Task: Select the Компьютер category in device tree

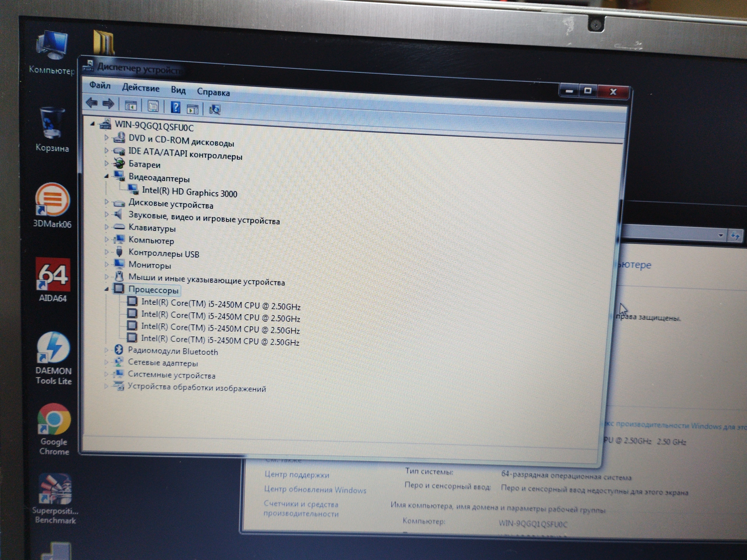Action: pyautogui.click(x=151, y=241)
